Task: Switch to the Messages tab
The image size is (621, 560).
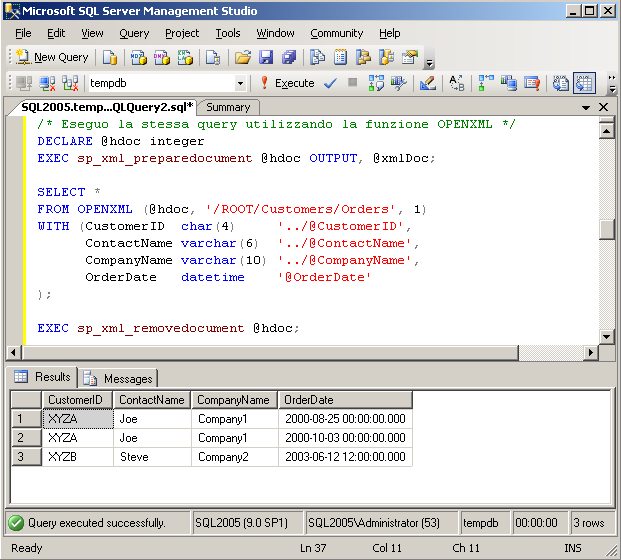Action: point(118,379)
